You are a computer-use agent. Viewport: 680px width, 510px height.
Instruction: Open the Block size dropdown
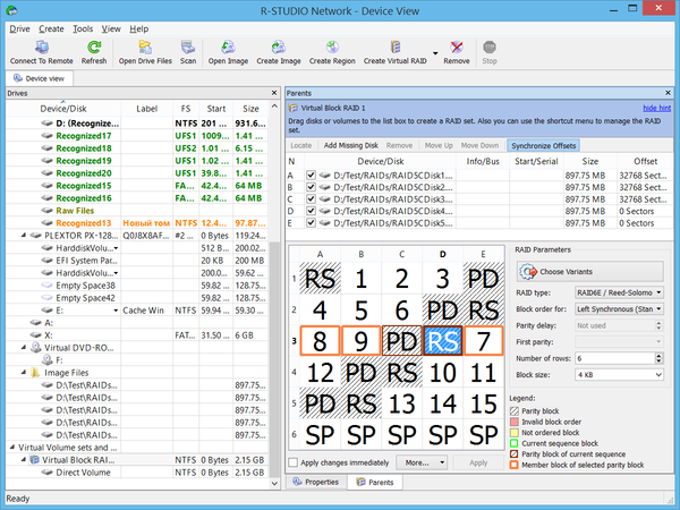tap(621, 374)
